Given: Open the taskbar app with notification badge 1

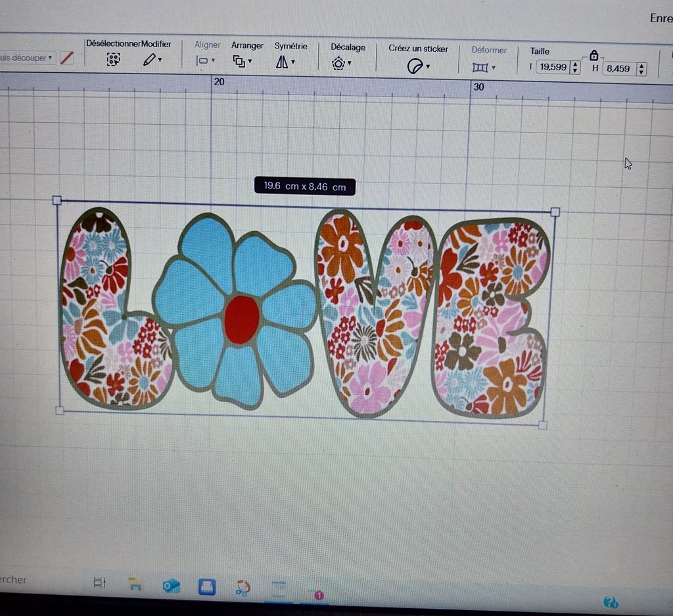Looking at the screenshot, I should pyautogui.click(x=315, y=593).
